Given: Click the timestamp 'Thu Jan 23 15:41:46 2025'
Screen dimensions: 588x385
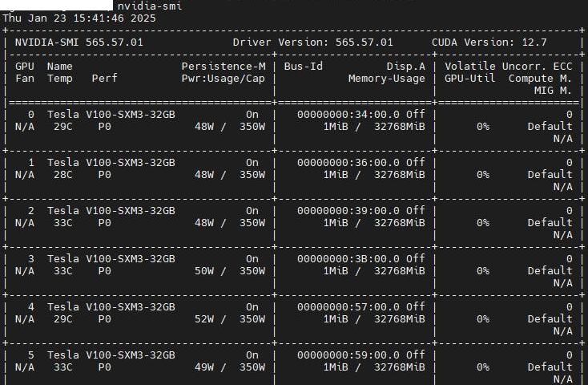Looking at the screenshot, I should (79, 18).
